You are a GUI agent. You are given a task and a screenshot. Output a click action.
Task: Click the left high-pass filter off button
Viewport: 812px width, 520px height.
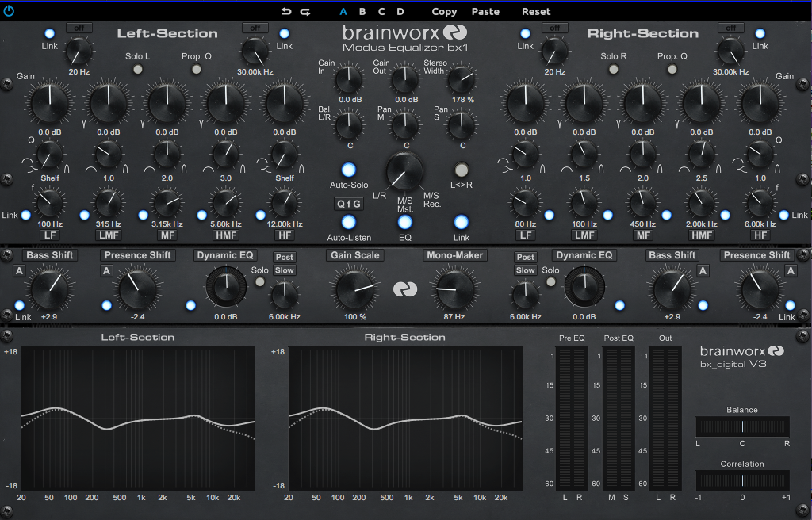coord(79,28)
